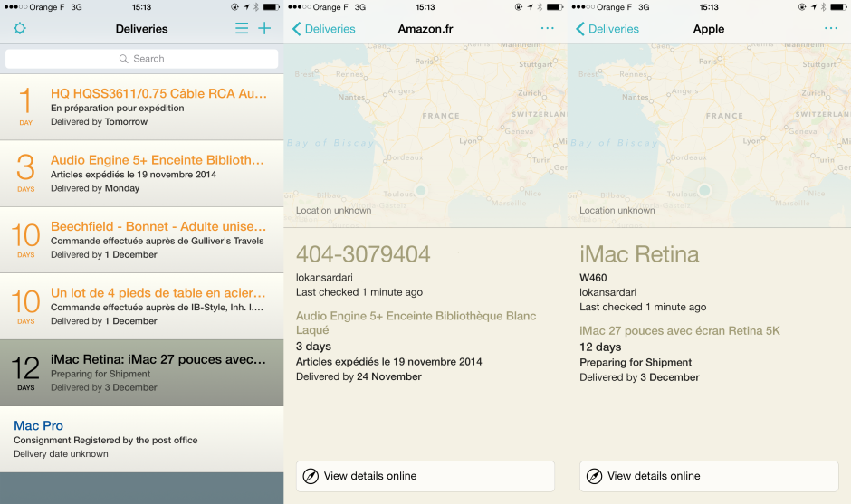This screenshot has width=851, height=504.
Task: Tap Articles expédiés status in Amazon.fr panel
Action: pyautogui.click(x=388, y=362)
